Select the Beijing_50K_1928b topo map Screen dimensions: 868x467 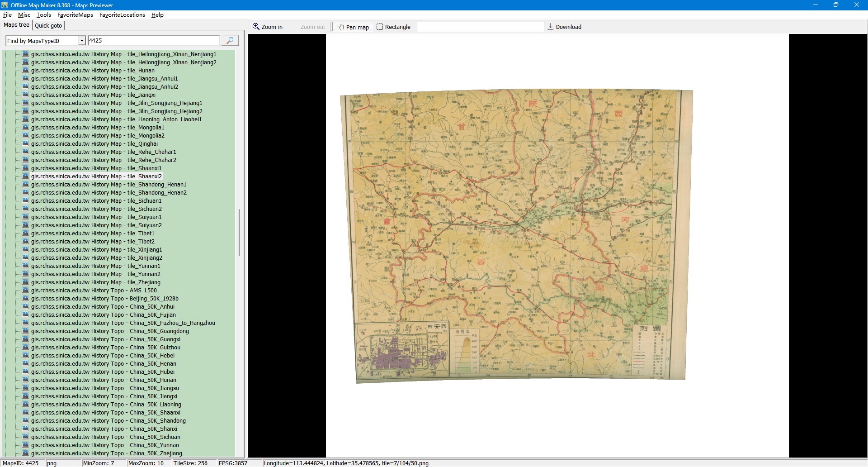(x=104, y=299)
